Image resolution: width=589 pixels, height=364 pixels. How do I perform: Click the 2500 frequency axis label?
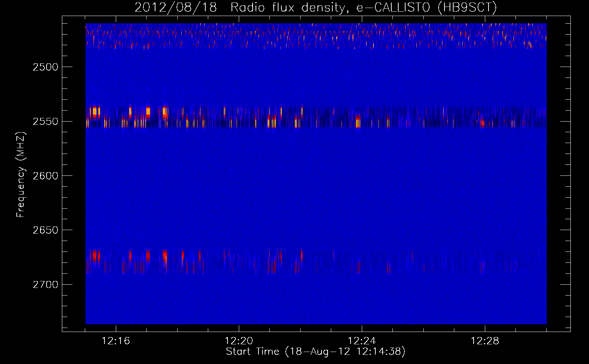coord(46,67)
